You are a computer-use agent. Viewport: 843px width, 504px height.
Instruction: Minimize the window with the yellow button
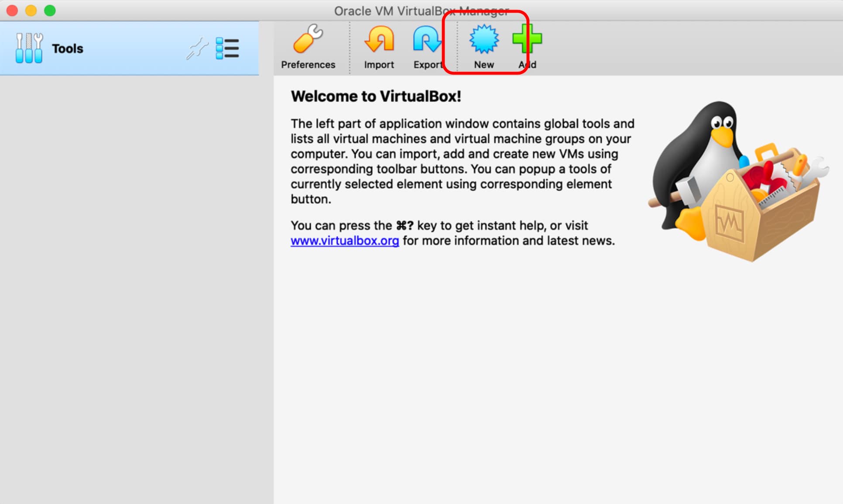(31, 10)
